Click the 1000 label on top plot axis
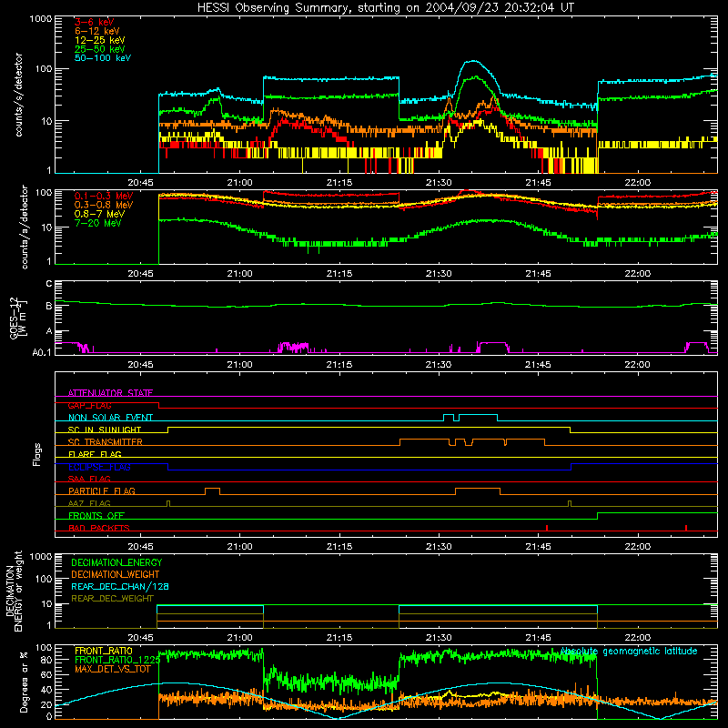 (x=40, y=19)
